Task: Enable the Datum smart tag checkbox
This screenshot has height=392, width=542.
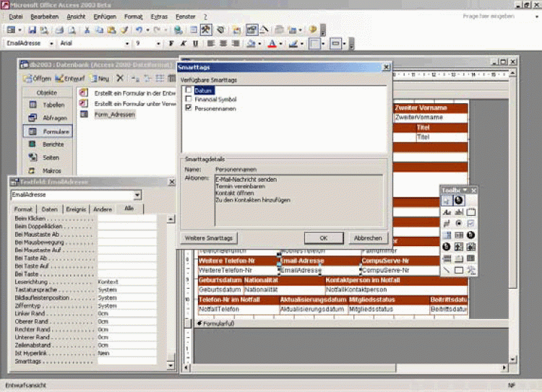Action: (189, 90)
